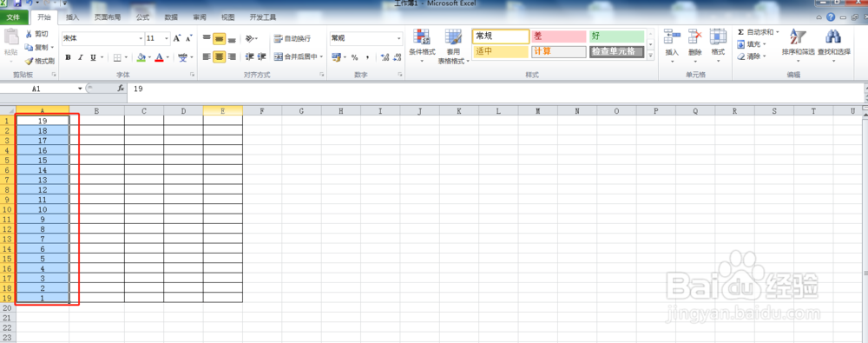The image size is (868, 343).
Task: Click Merge and Center (合并后居中)
Action: (296, 56)
